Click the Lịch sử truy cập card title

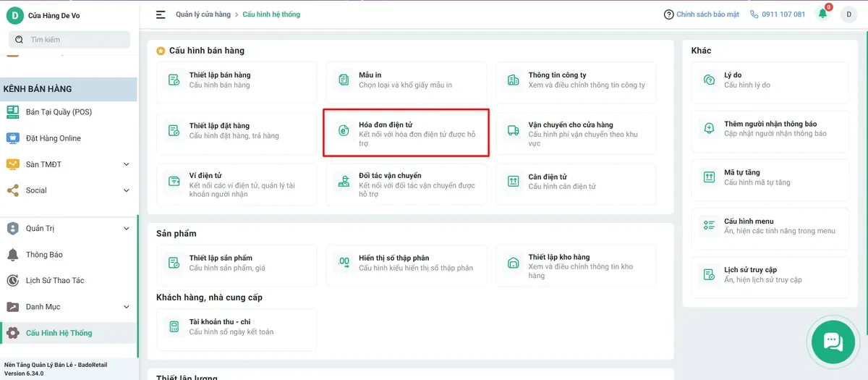[x=751, y=270]
